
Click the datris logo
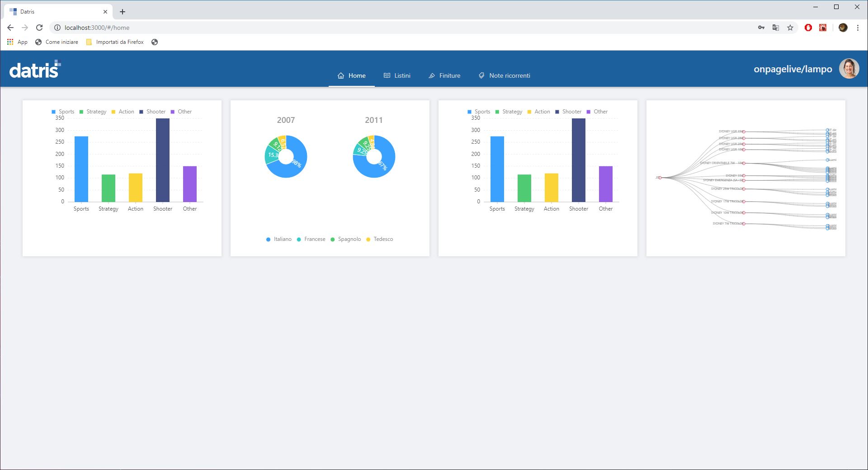[35, 69]
